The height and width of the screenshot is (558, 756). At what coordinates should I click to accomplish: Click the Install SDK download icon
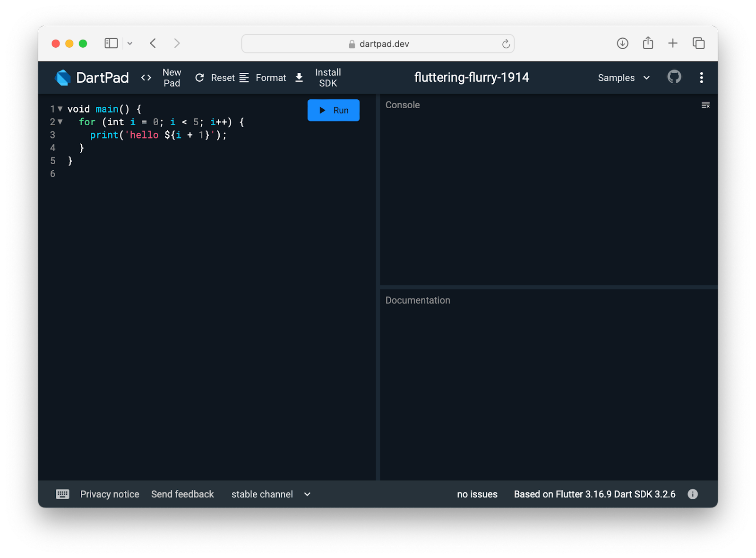299,78
